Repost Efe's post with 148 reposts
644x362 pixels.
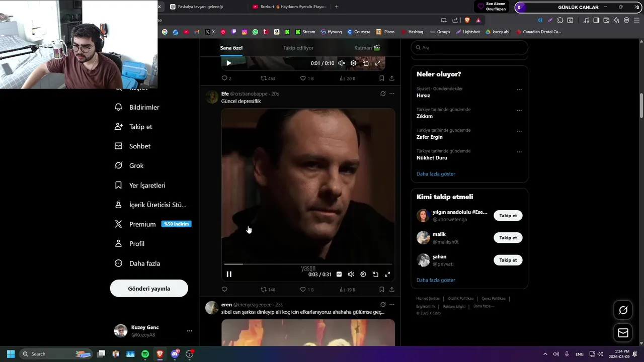268,289
